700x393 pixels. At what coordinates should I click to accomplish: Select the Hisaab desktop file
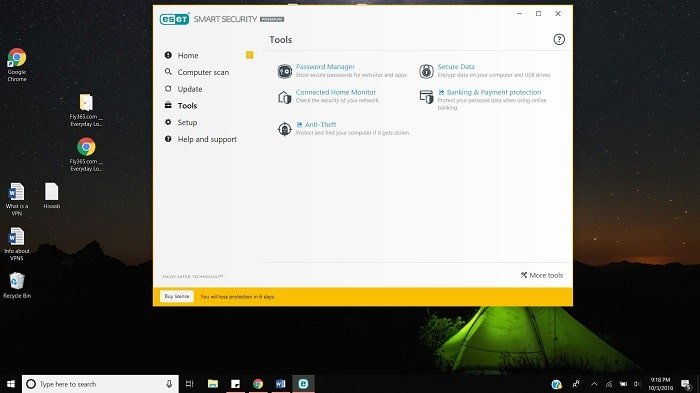(52, 196)
